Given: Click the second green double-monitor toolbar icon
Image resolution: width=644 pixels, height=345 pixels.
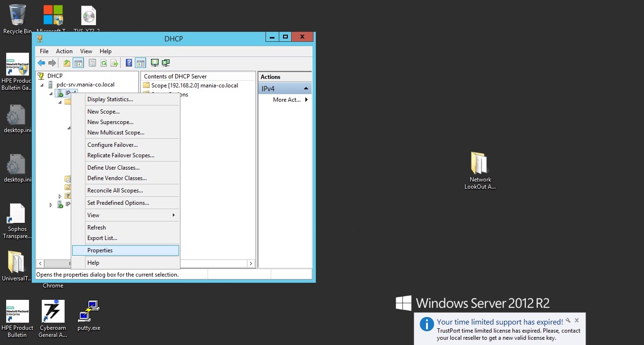Looking at the screenshot, I should [166, 63].
